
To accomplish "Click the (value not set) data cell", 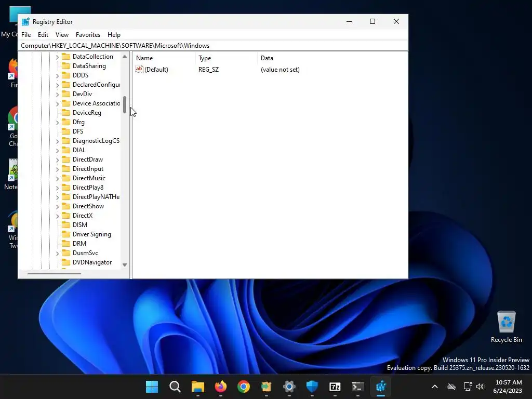I will coord(280,70).
